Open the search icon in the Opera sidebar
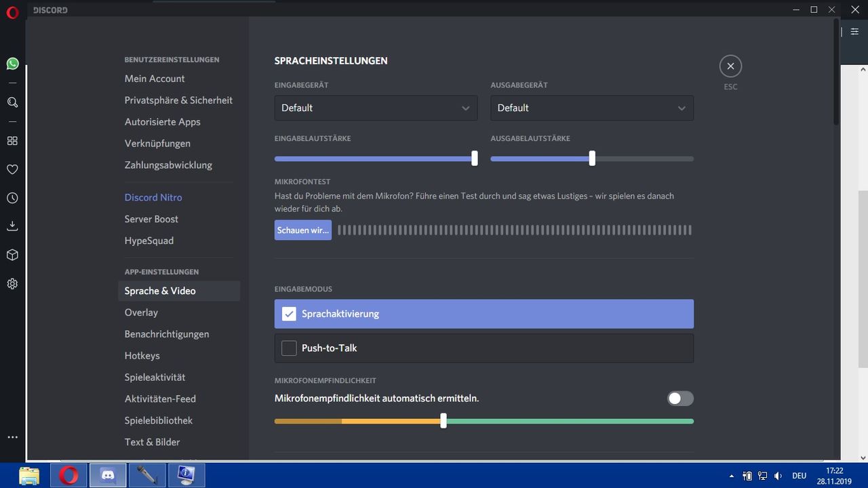The height and width of the screenshot is (488, 868). pos(12,102)
